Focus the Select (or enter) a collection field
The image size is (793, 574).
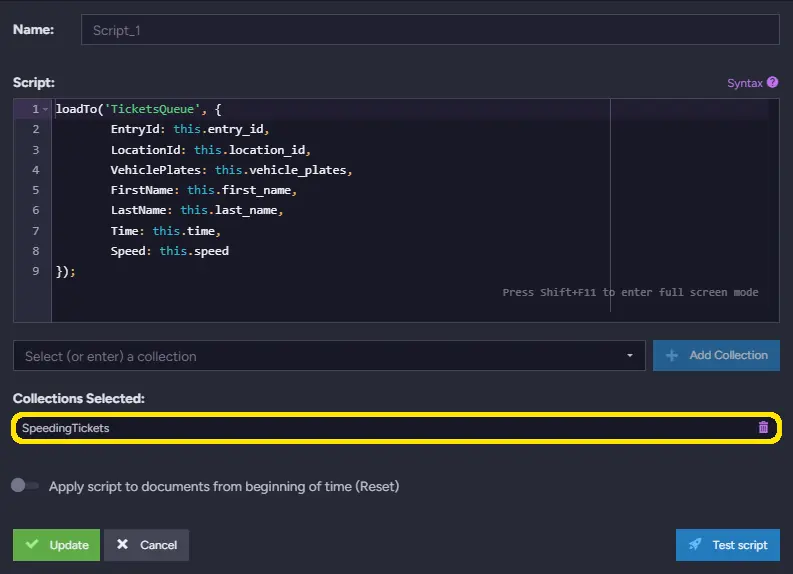329,356
